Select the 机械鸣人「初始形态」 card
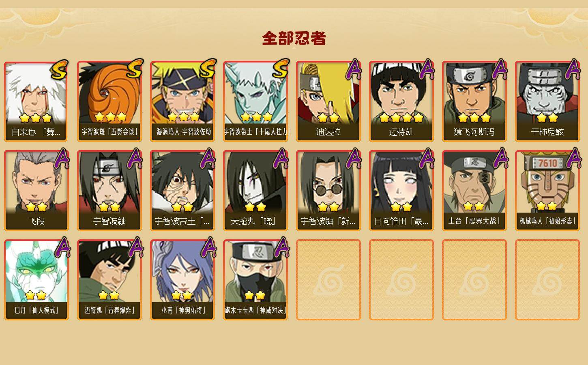 [547, 191]
